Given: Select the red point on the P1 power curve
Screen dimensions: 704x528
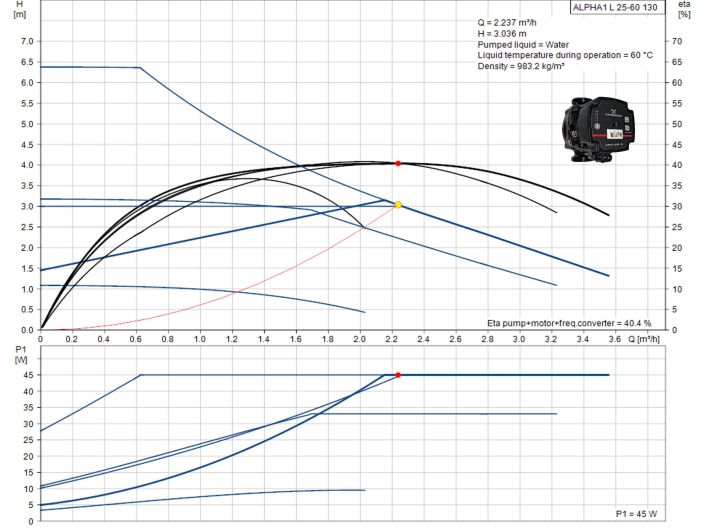Looking at the screenshot, I should 398,375.
